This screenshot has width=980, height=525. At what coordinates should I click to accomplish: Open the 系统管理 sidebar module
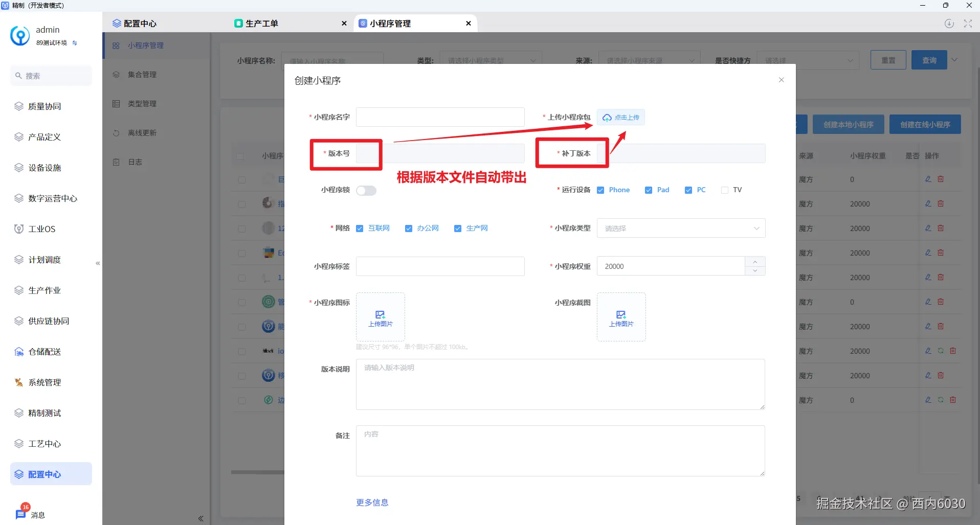click(x=43, y=382)
